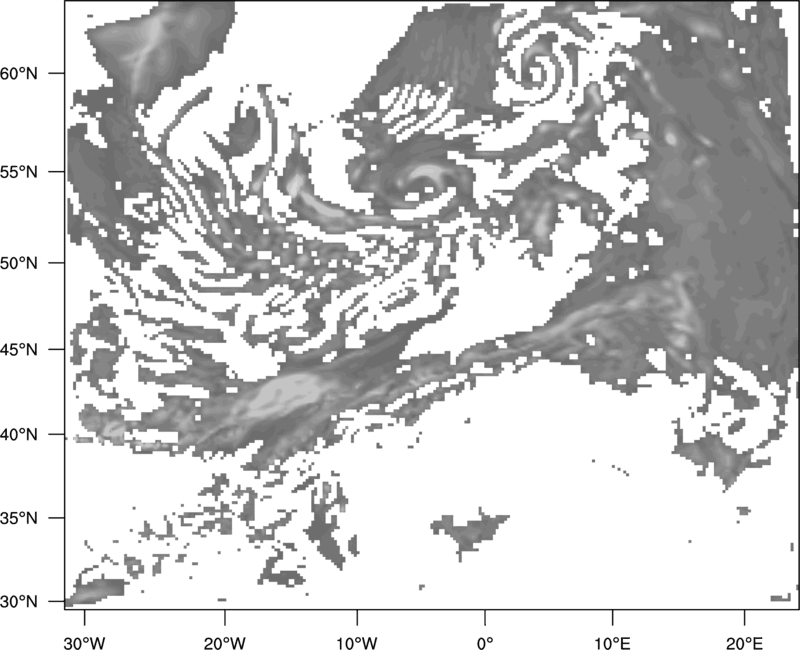Click the 50°N latitude label

click(19, 263)
